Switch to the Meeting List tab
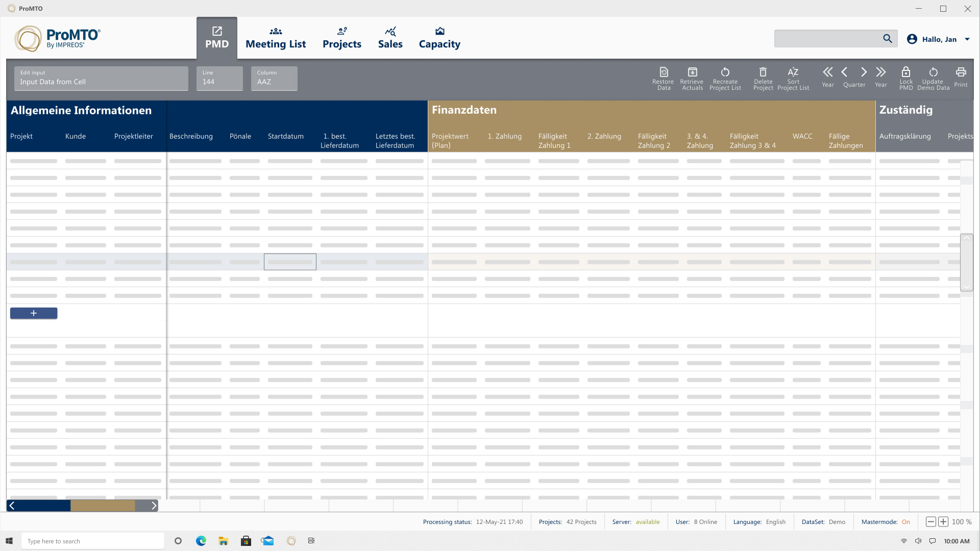Viewport: 980px width, 551px height. tap(276, 38)
